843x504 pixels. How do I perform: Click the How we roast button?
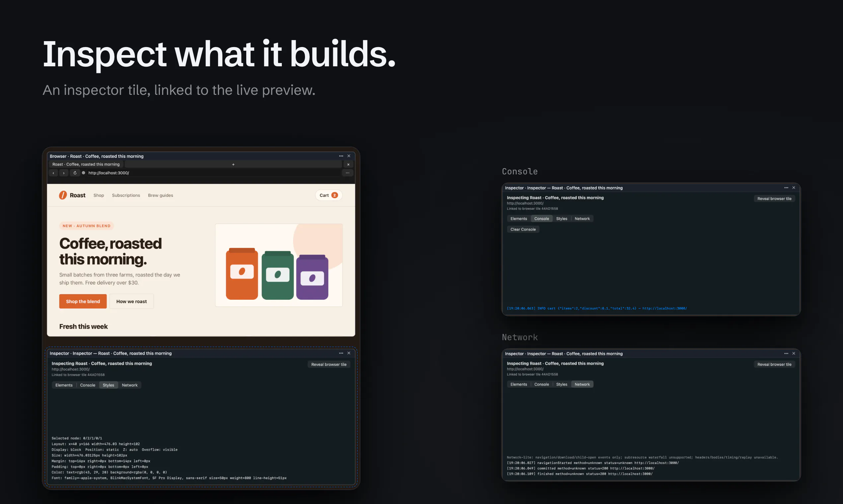pos(131,301)
